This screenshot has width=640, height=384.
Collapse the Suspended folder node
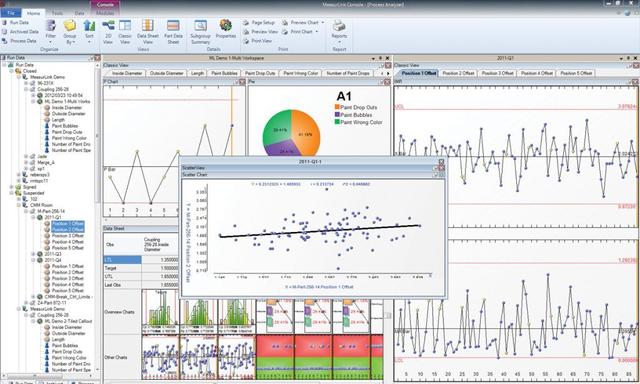click(x=11, y=193)
